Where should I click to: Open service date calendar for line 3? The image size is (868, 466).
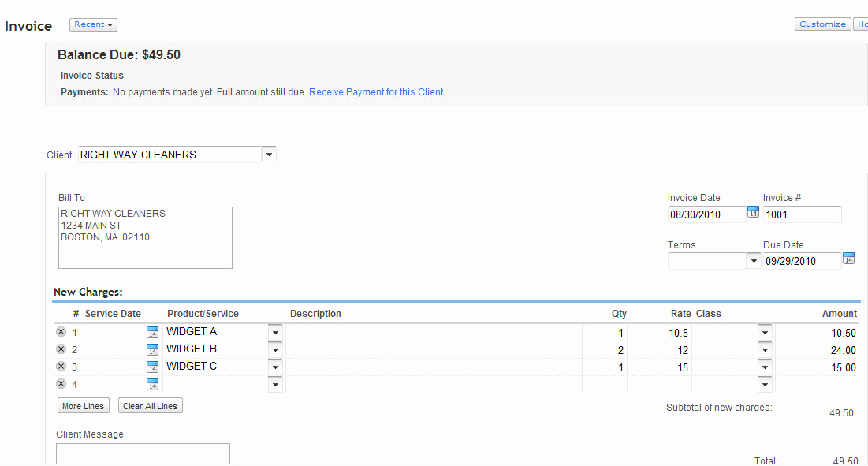tap(152, 367)
